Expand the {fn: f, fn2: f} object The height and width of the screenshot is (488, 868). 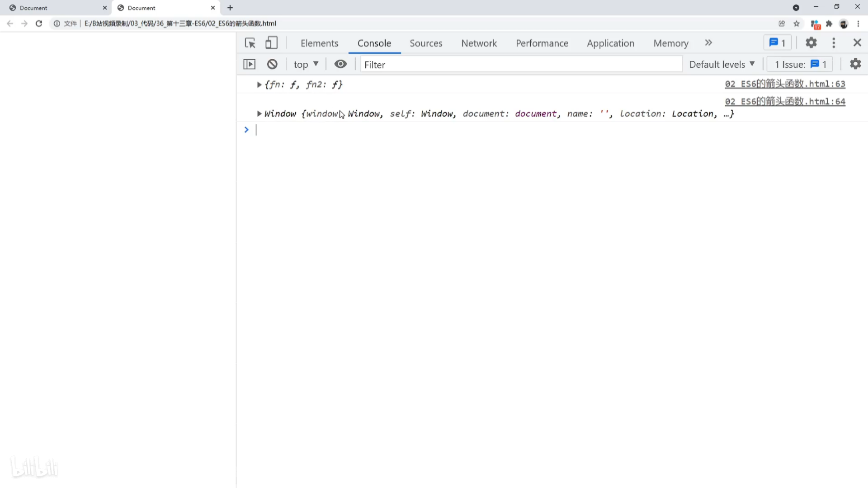259,84
